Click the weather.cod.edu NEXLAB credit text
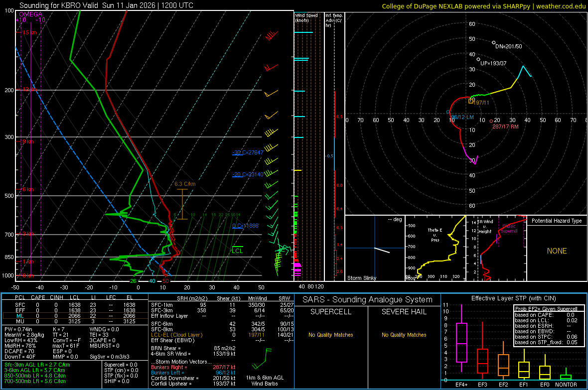Screen dimensions: 588x390 point(483,6)
